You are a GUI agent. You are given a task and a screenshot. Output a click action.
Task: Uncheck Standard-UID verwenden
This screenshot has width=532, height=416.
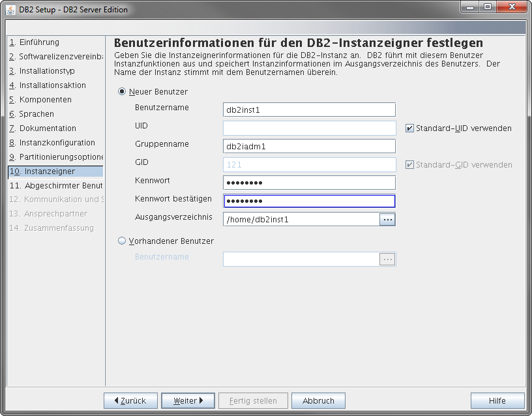409,128
